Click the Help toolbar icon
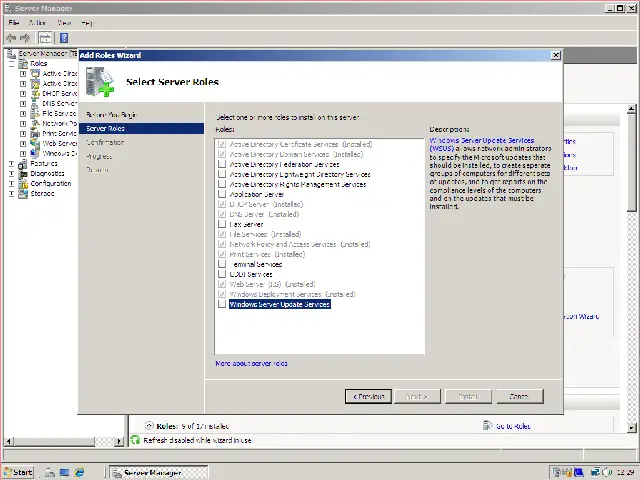Image resolution: width=640 pixels, height=480 pixels. coord(64,38)
